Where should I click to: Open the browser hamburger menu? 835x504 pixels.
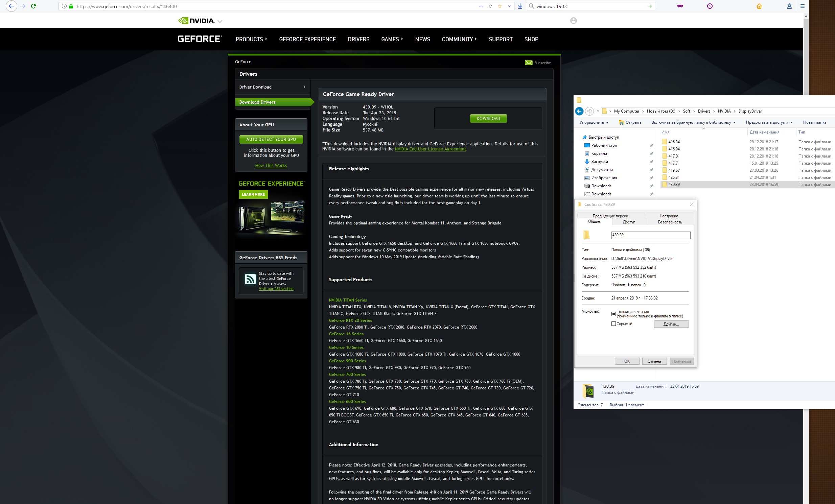click(803, 6)
